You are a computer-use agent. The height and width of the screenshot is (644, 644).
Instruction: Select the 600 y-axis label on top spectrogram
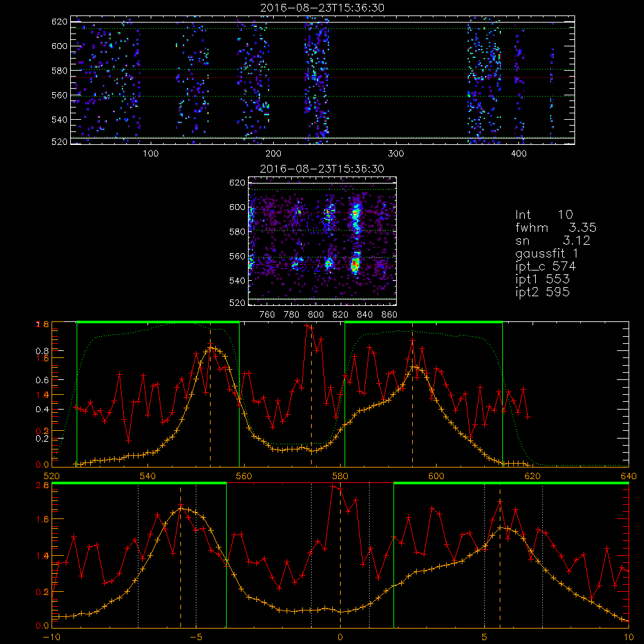pos(59,46)
